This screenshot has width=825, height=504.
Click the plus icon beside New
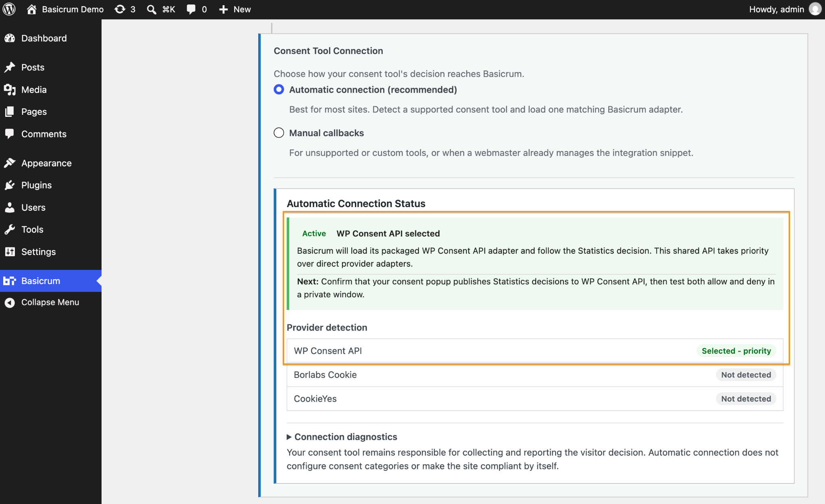click(x=224, y=9)
